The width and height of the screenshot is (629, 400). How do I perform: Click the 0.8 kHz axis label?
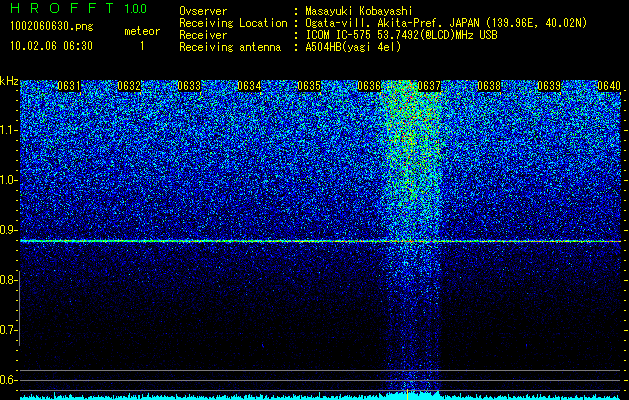click(8, 280)
